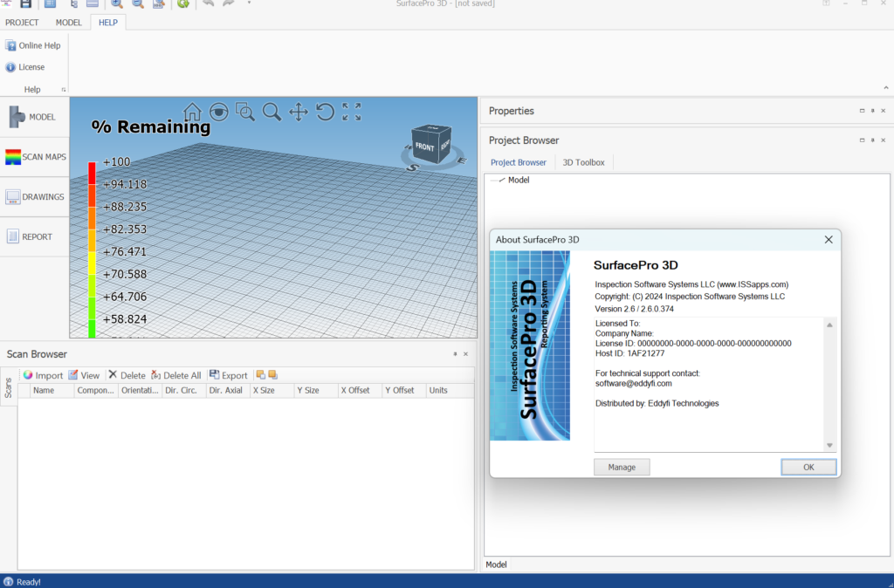Select the Project Browser tab in the panel
This screenshot has height=588, width=894.
tap(519, 162)
